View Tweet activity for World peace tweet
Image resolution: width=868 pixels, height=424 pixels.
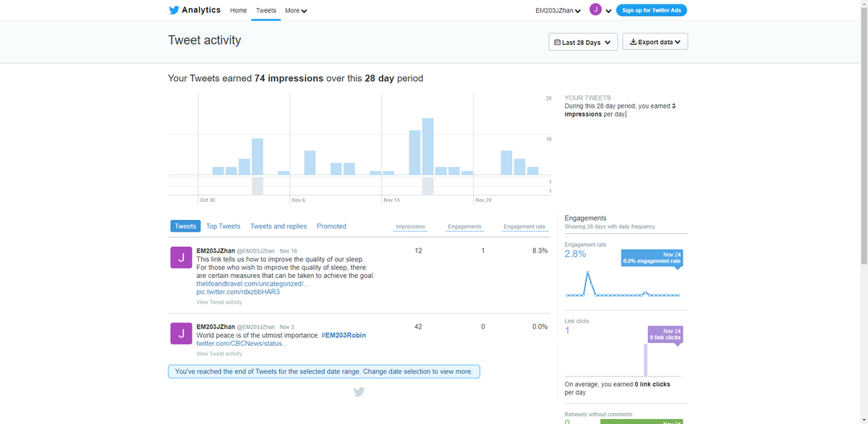[219, 354]
